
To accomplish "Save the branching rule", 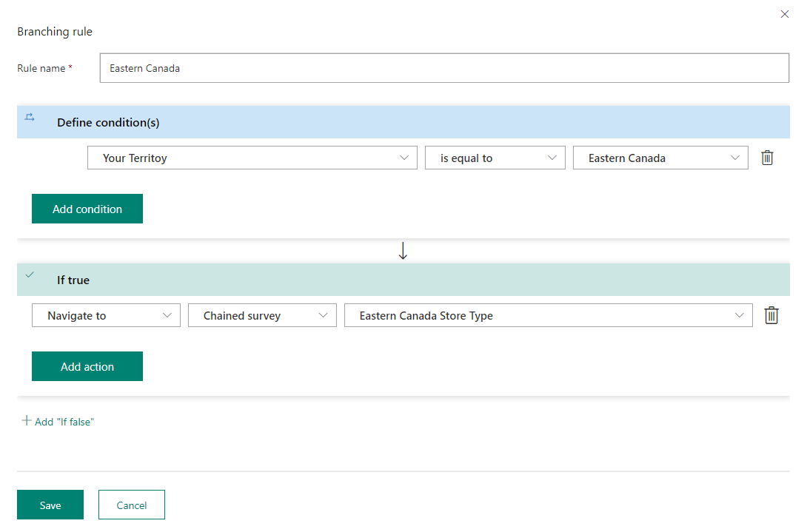I will [x=50, y=505].
